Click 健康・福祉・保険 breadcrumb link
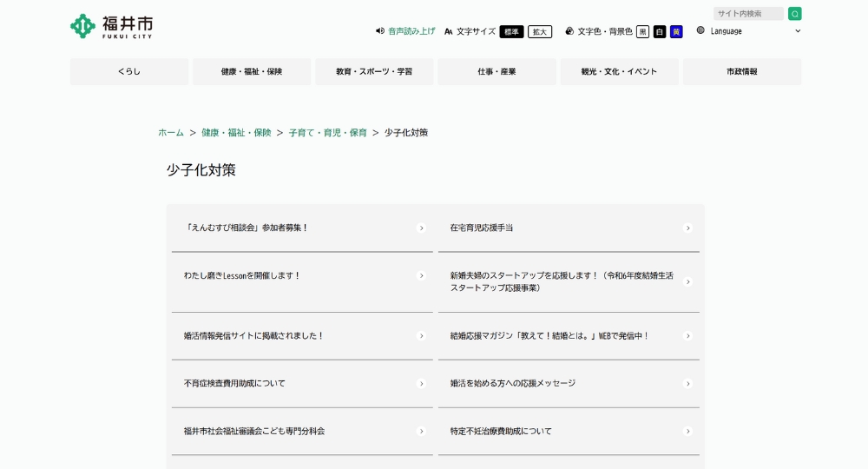This screenshot has height=469, width=868. (236, 133)
